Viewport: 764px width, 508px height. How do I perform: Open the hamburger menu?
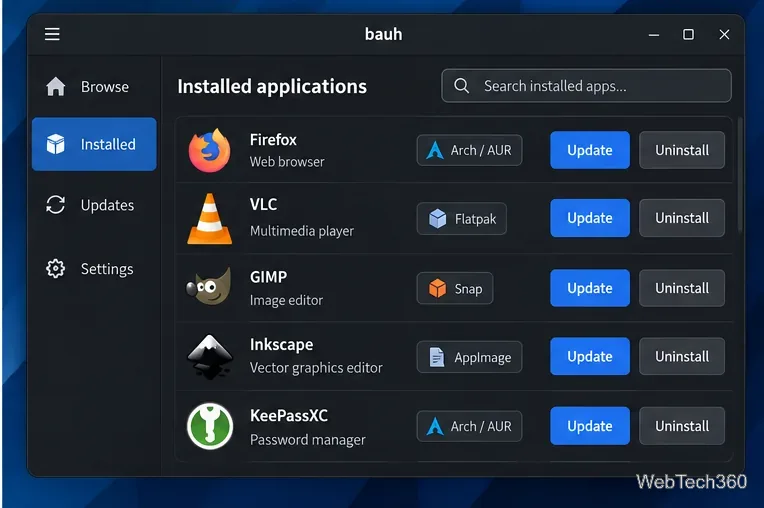tap(52, 34)
